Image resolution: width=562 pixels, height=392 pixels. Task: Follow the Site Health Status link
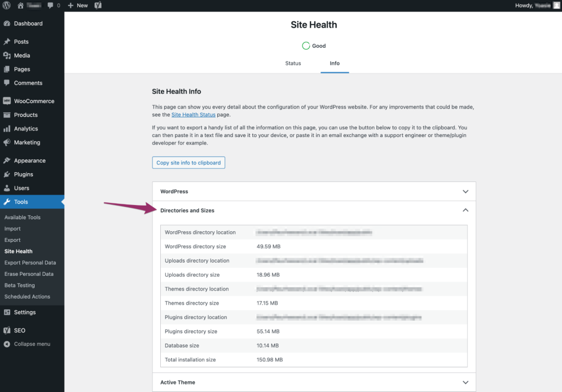point(193,115)
